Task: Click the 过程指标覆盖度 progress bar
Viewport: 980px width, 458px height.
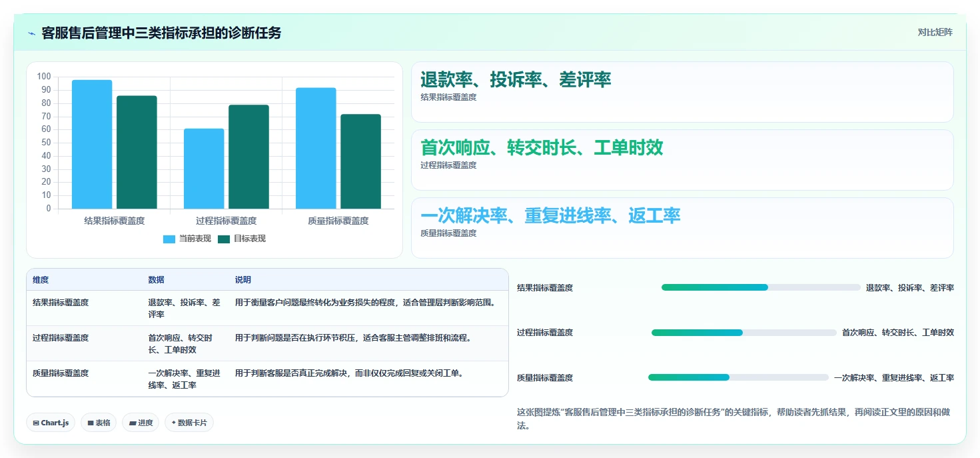Action: click(744, 333)
